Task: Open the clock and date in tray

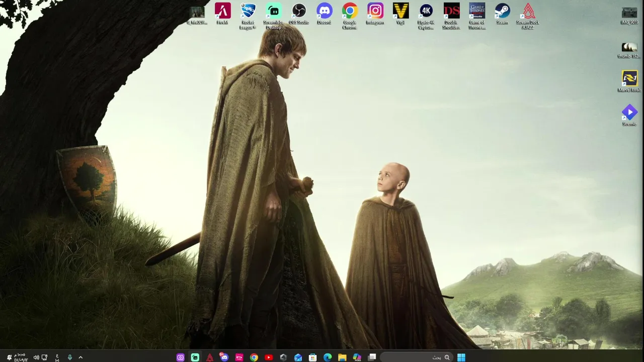Action: [21, 357]
